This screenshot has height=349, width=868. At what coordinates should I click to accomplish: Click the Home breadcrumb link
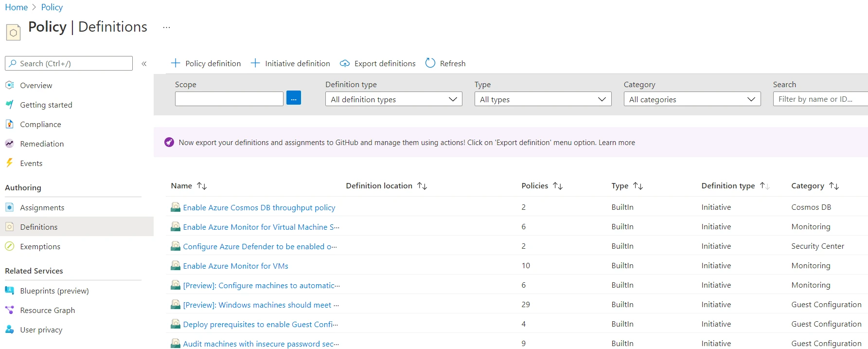[16, 7]
